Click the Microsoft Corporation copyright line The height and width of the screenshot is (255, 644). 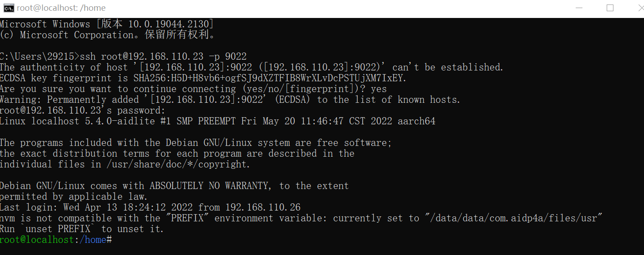[x=108, y=35]
